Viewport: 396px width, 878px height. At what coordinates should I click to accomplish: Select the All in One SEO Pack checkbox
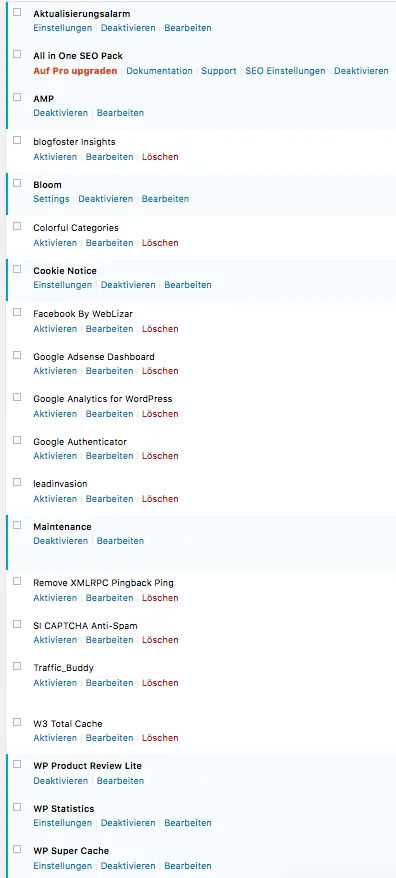click(x=17, y=54)
